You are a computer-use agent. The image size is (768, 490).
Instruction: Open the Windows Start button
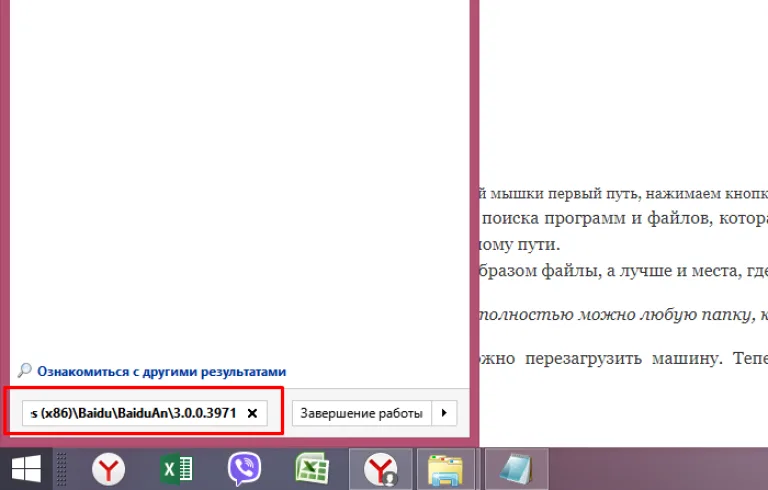point(26,468)
